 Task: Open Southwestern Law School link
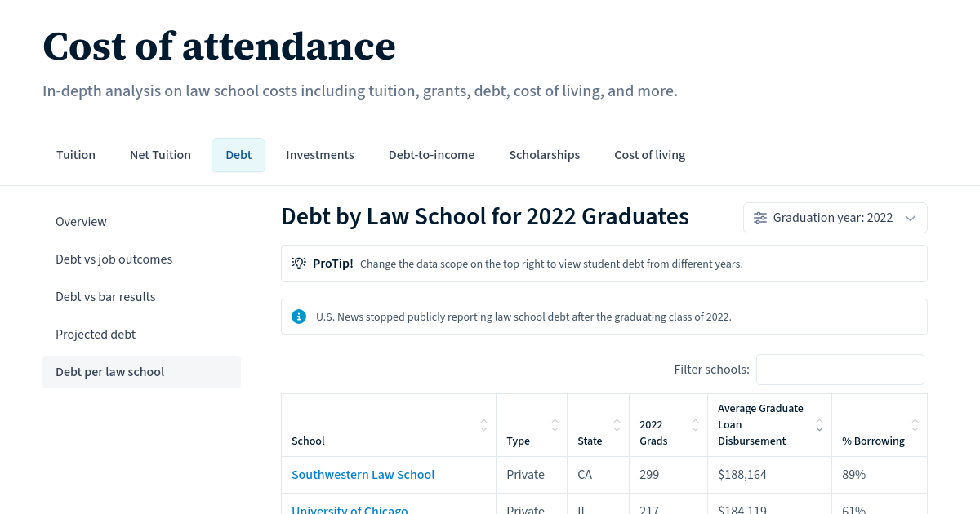[363, 475]
